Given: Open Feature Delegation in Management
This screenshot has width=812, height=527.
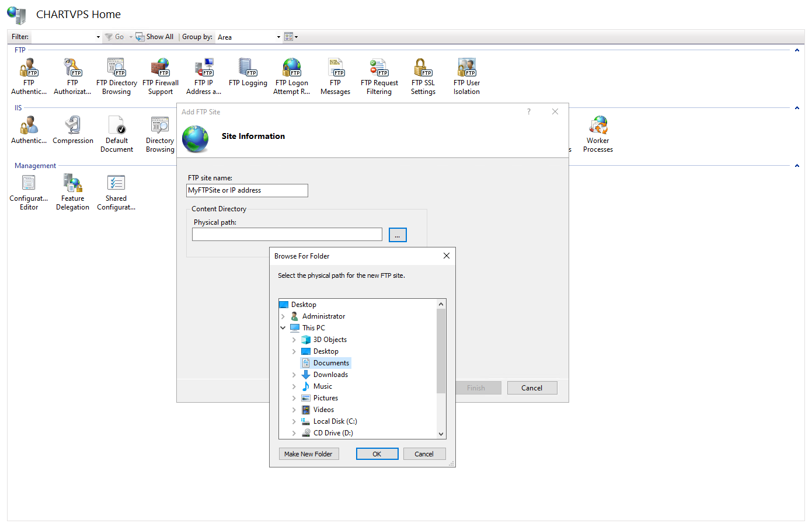Looking at the screenshot, I should pos(72,192).
